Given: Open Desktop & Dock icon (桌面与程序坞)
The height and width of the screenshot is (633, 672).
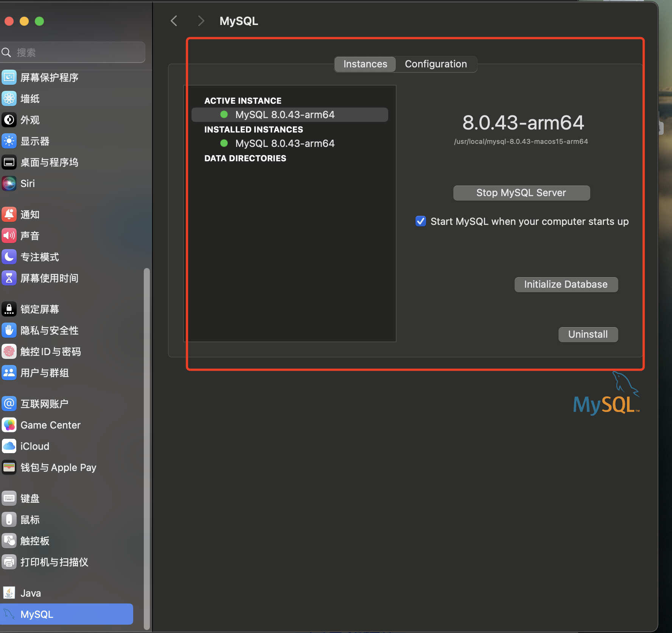Looking at the screenshot, I should [x=9, y=162].
